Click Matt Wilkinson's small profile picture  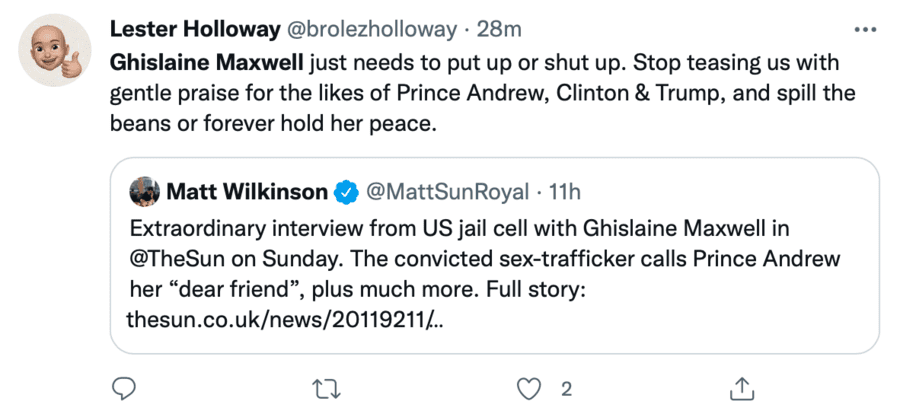145,191
